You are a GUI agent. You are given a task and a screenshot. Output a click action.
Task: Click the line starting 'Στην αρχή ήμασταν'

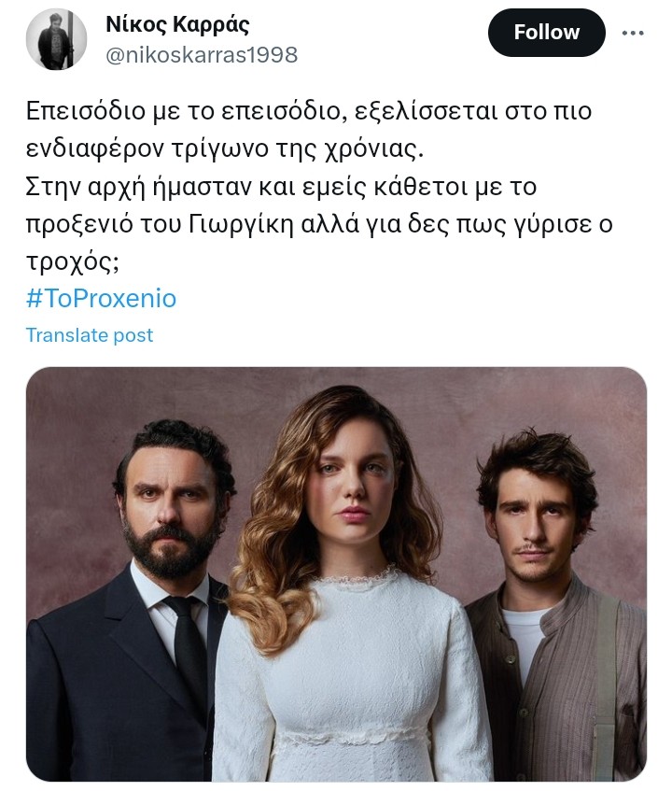point(281,187)
